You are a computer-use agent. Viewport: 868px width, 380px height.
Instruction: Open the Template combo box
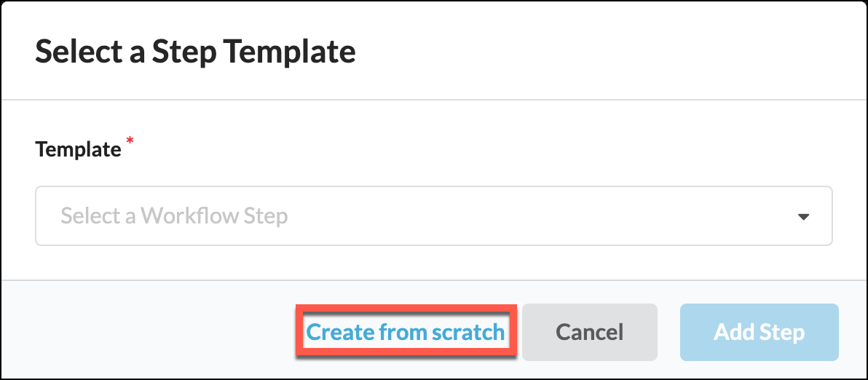click(x=433, y=216)
